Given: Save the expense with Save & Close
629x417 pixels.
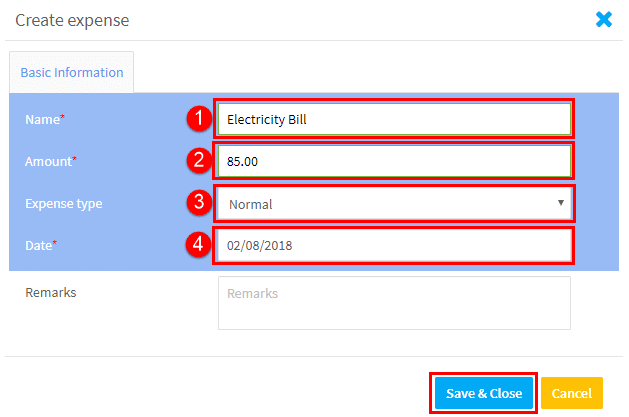Looking at the screenshot, I should [x=484, y=393].
